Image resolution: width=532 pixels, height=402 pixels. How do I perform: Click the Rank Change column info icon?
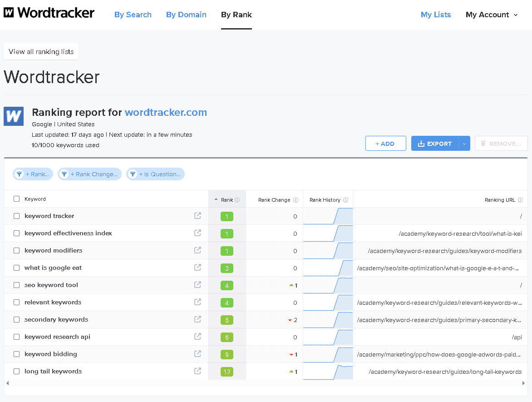click(x=296, y=200)
